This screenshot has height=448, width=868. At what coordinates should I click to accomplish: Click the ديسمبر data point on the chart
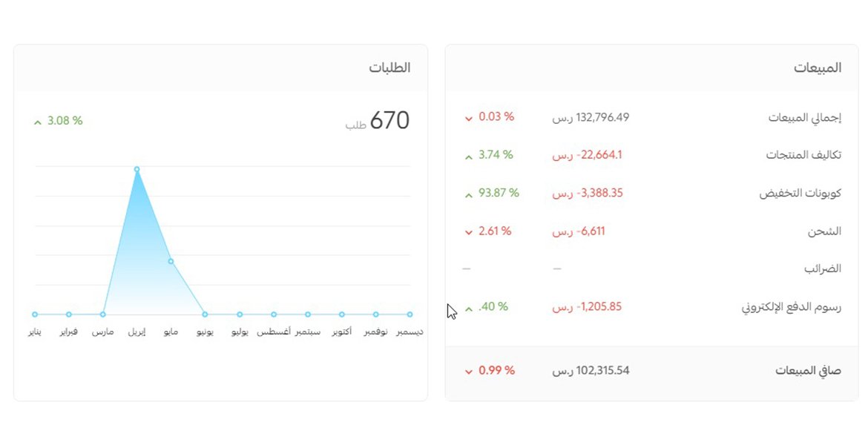point(410,314)
